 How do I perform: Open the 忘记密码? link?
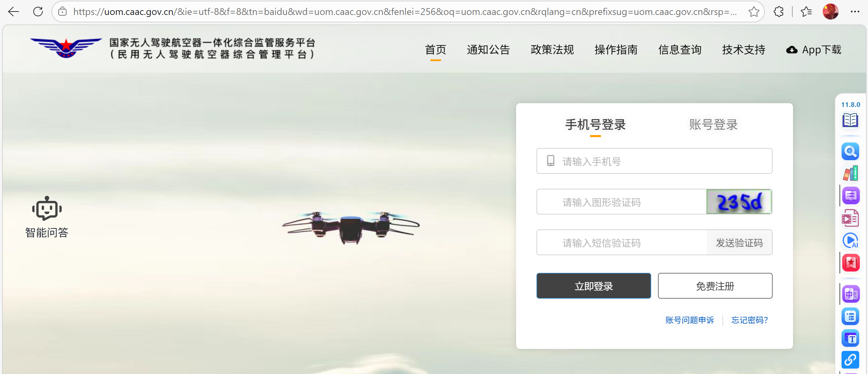pos(749,320)
